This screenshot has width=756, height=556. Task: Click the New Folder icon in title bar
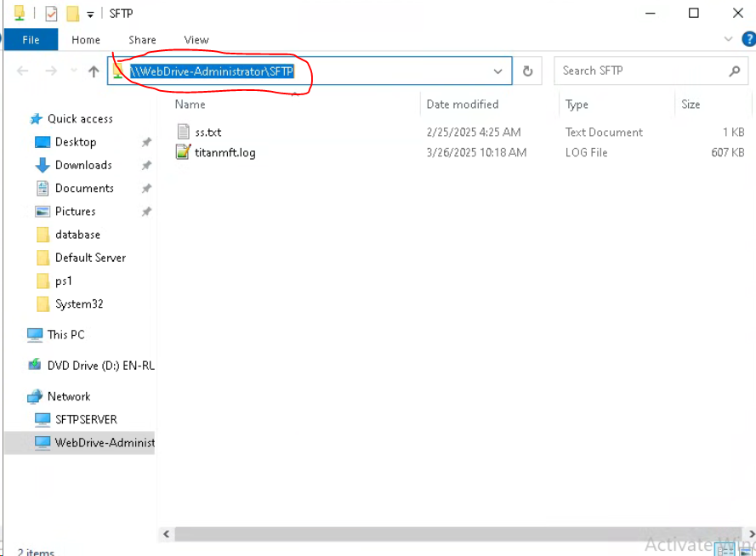pyautogui.click(x=73, y=14)
